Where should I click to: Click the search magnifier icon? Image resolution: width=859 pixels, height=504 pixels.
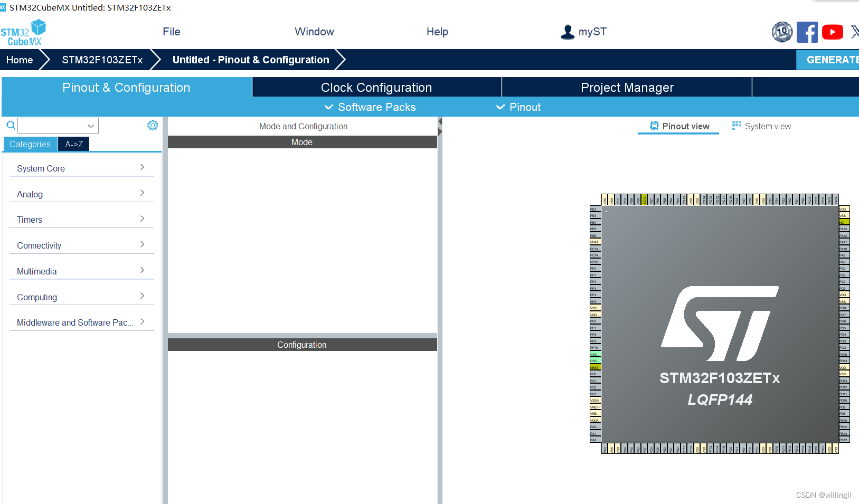(11, 125)
